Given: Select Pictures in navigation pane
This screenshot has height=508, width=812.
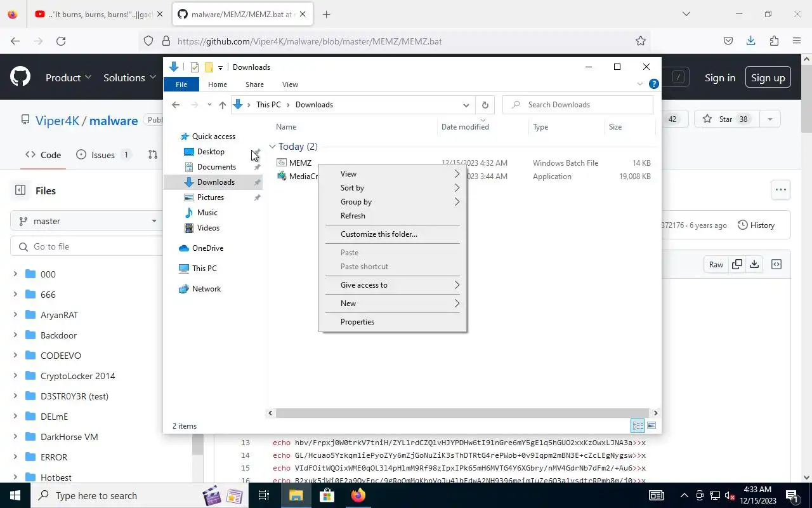Looking at the screenshot, I should click(x=211, y=197).
